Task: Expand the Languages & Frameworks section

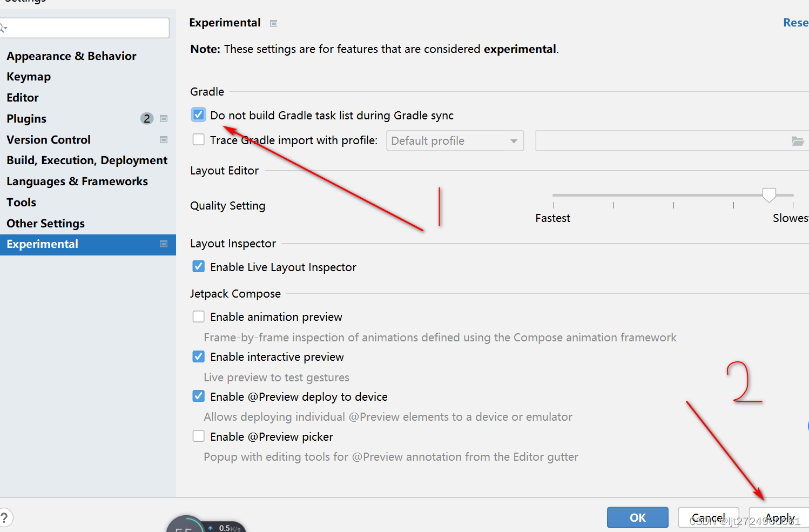Action: 77,181
